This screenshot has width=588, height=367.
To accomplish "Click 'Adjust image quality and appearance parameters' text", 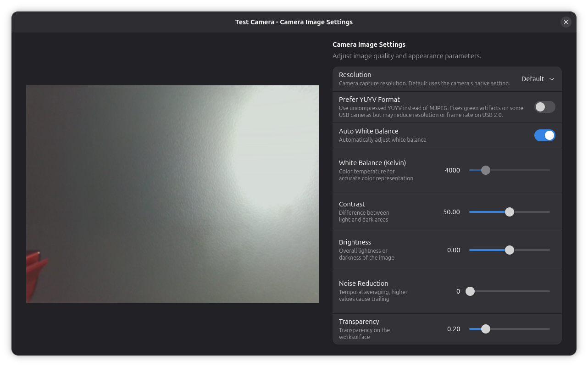I will (407, 56).
